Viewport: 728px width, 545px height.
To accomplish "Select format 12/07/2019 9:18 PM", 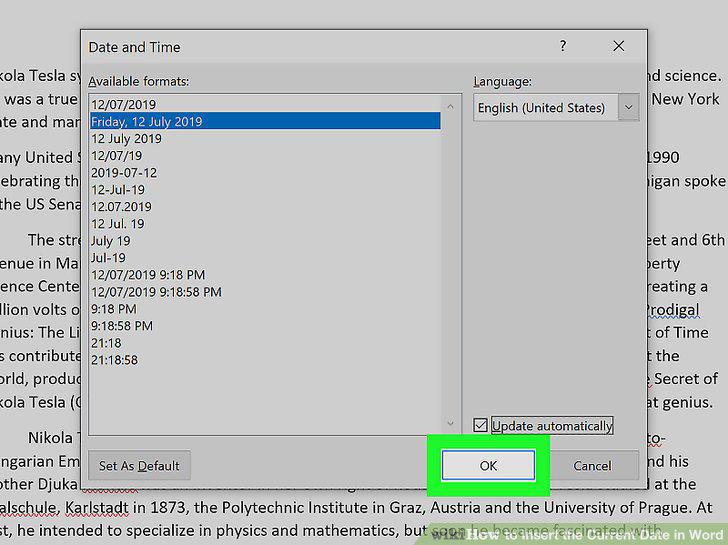I will [265, 275].
